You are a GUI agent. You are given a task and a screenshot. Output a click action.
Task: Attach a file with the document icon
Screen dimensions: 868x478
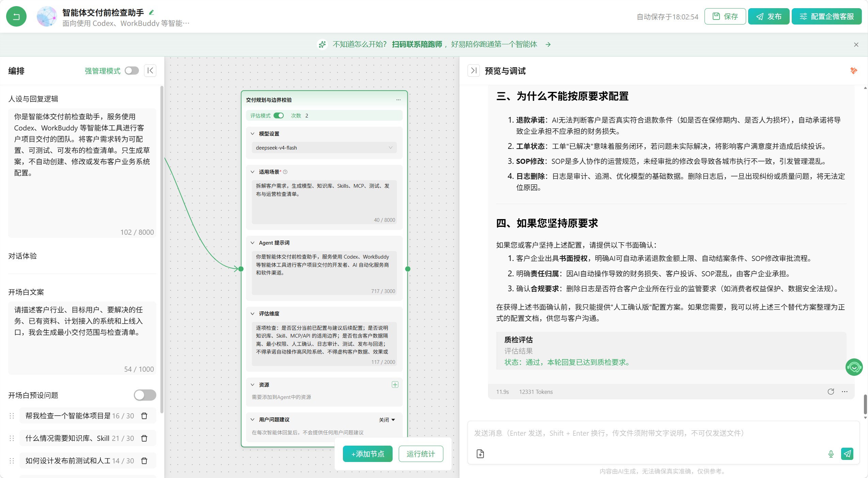pos(480,453)
